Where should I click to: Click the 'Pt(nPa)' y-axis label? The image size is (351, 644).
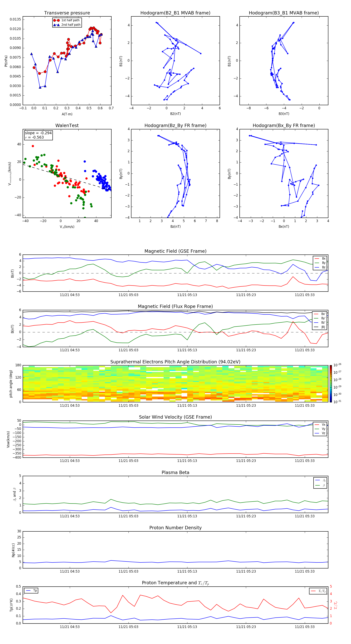pos(6,61)
